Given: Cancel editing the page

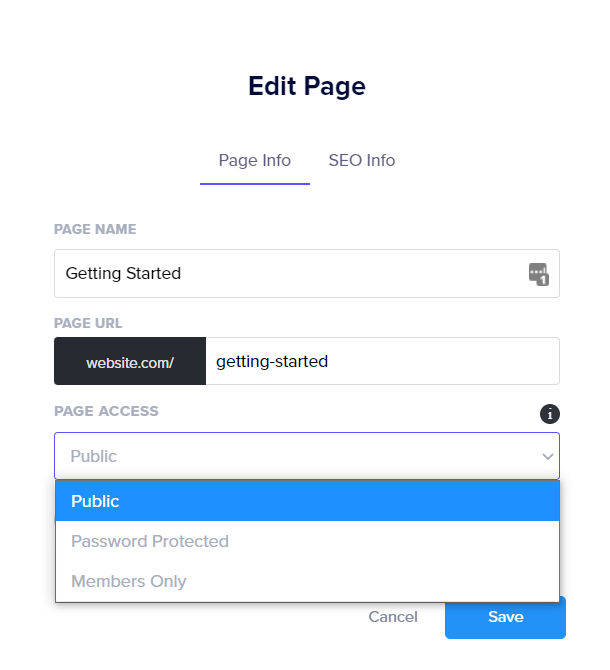Looking at the screenshot, I should (393, 617).
